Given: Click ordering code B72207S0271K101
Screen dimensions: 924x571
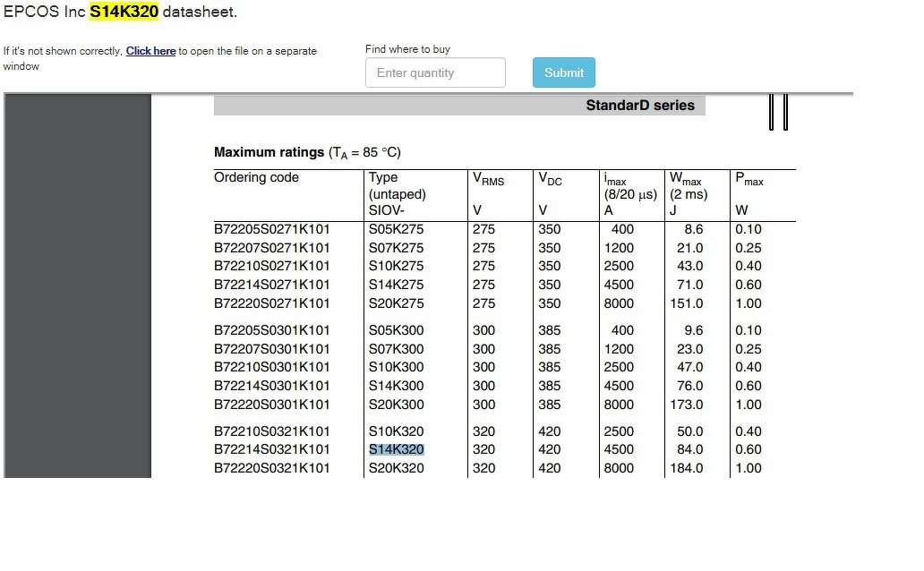Looking at the screenshot, I should click(271, 248).
